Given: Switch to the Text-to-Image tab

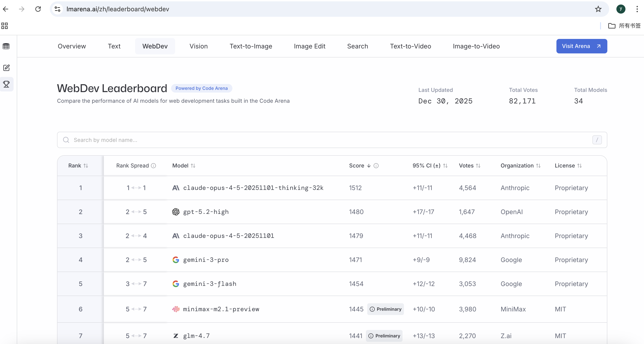Looking at the screenshot, I should point(251,46).
